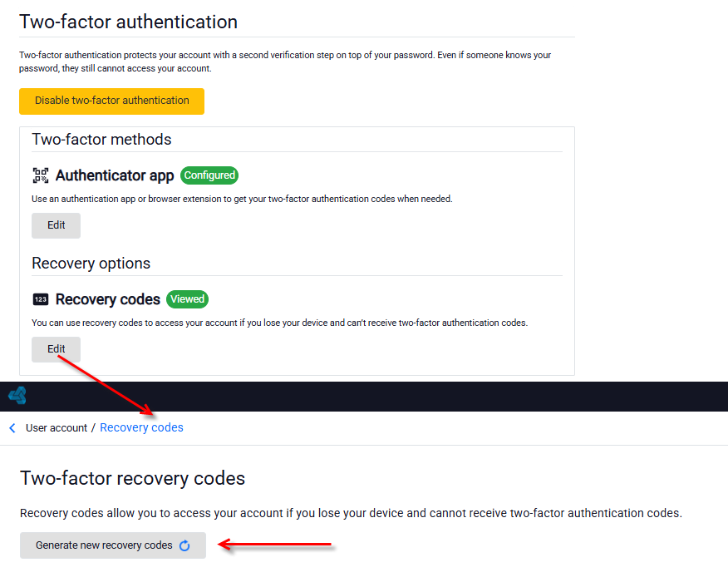Click the Authenticator app title

(115, 175)
